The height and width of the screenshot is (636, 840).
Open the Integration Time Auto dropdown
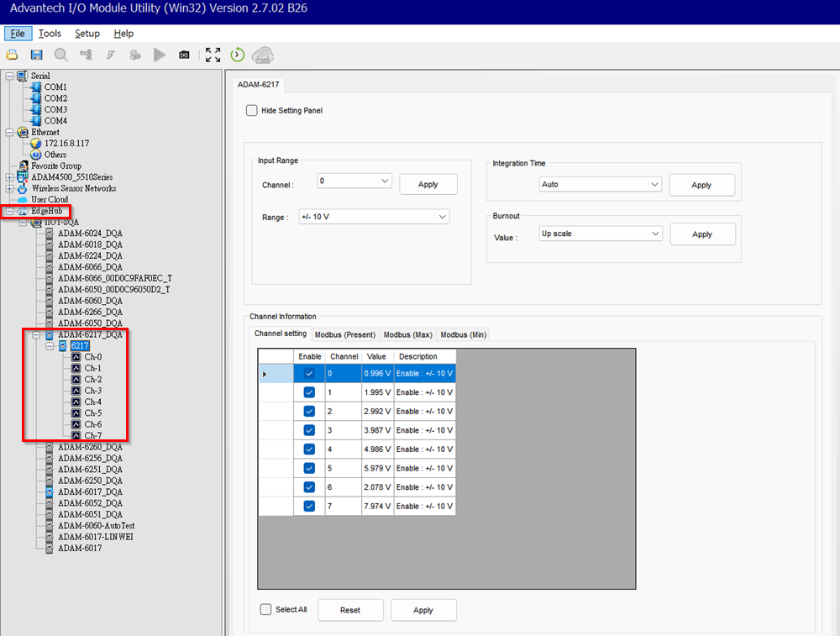(x=601, y=184)
